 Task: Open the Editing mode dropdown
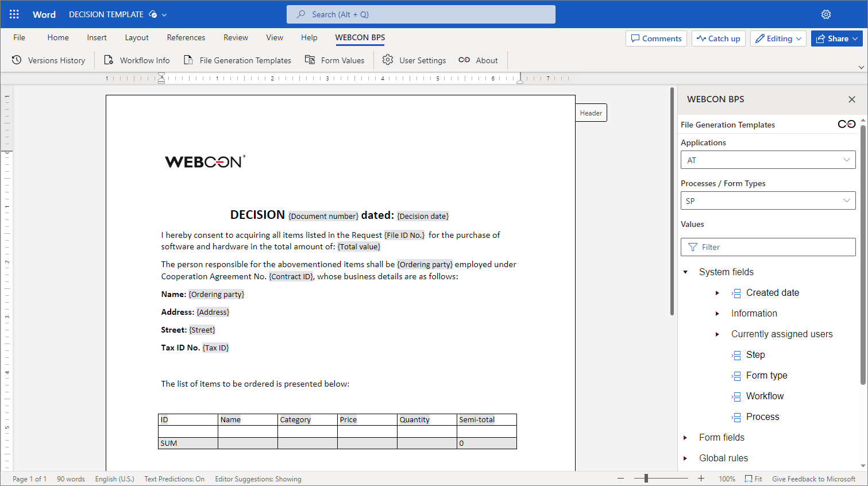click(x=778, y=38)
